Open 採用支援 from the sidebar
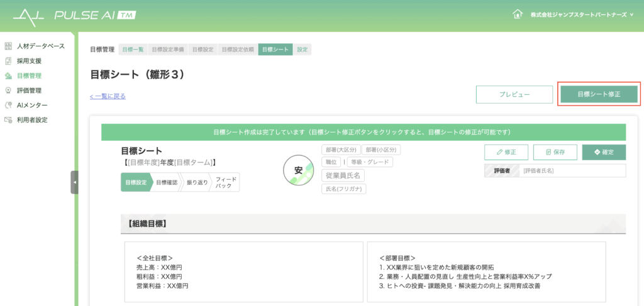644x306 pixels. point(29,61)
